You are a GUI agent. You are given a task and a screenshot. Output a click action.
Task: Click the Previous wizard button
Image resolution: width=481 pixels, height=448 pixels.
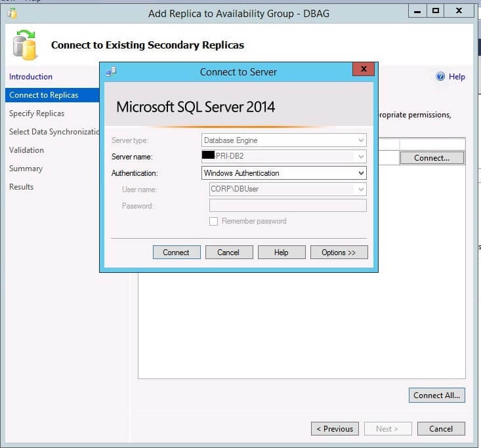tap(335, 429)
